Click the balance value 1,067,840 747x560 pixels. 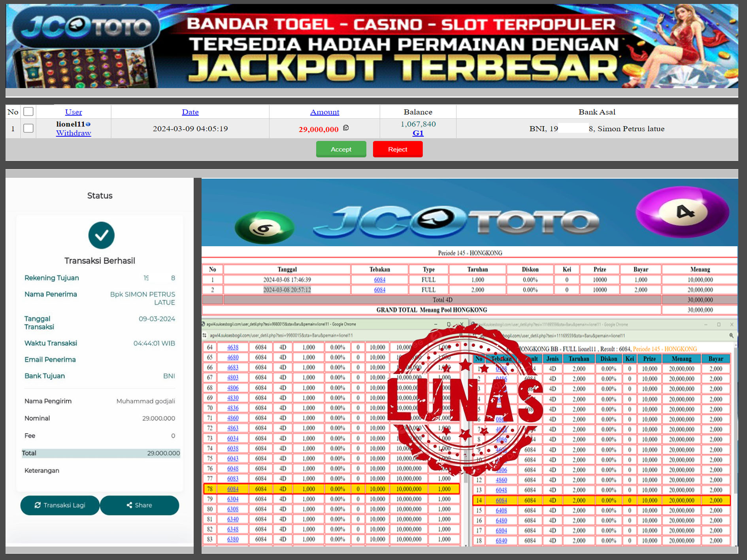point(418,124)
